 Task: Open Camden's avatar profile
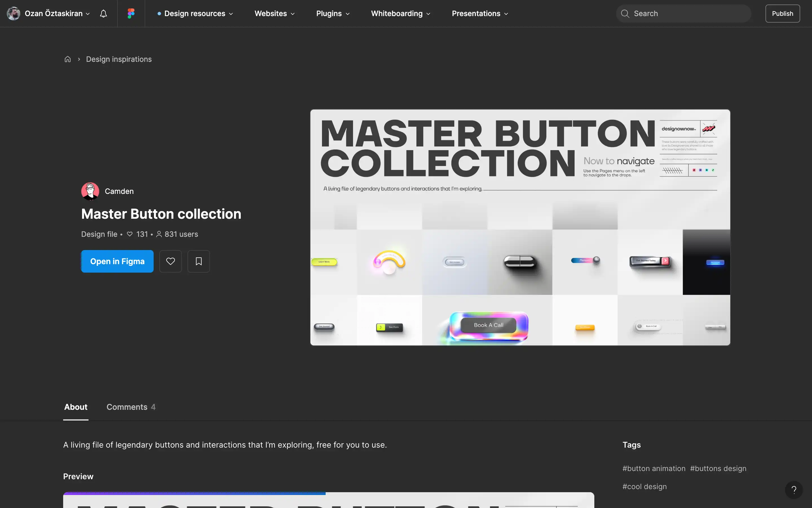(90, 191)
